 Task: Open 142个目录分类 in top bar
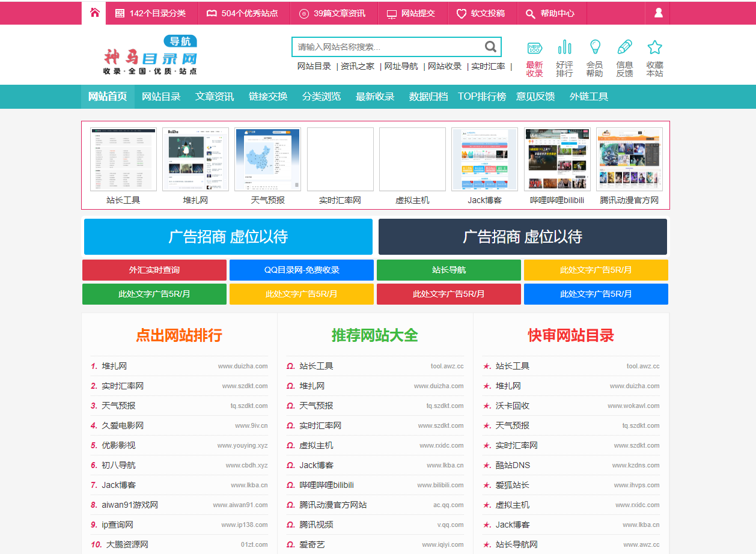click(150, 13)
